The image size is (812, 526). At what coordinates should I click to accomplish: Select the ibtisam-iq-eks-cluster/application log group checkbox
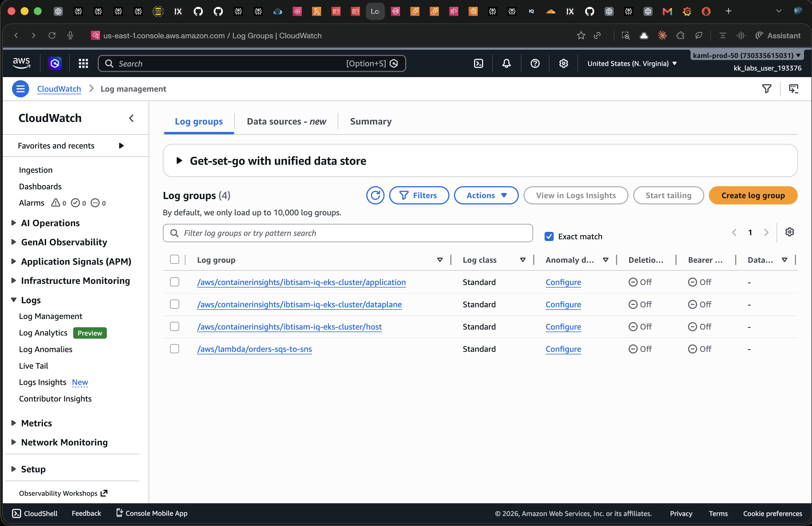pyautogui.click(x=174, y=282)
